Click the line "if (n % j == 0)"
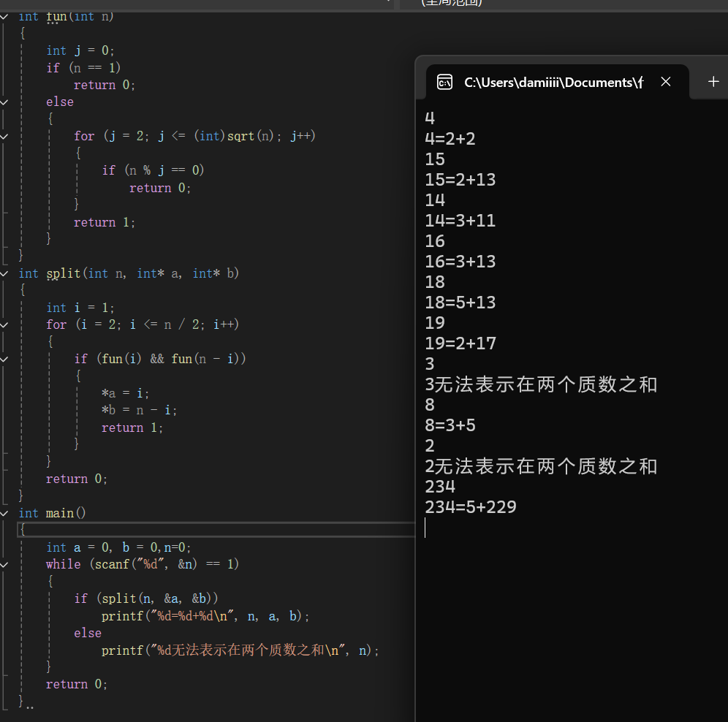This screenshot has height=722, width=728. point(153,170)
